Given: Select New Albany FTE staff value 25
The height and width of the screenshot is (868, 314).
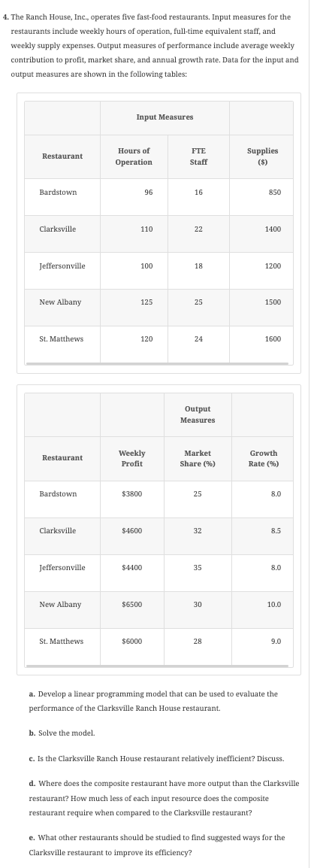Looking at the screenshot, I should pyautogui.click(x=198, y=302).
